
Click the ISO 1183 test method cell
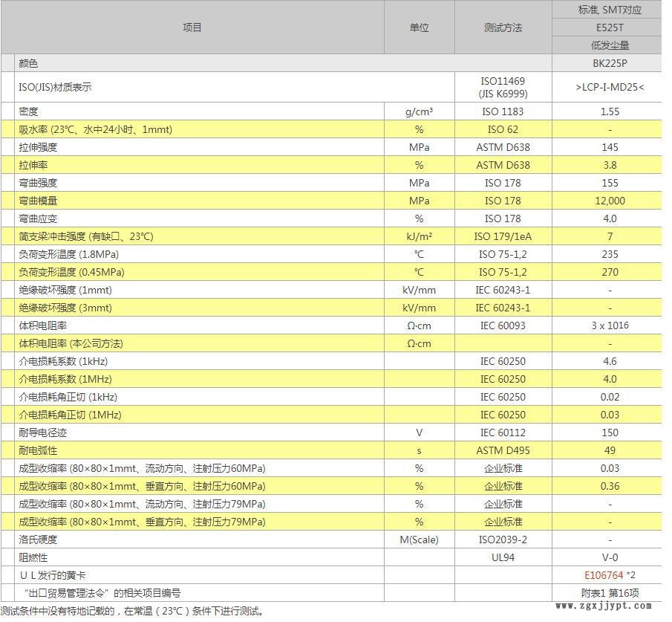pyautogui.click(x=499, y=111)
